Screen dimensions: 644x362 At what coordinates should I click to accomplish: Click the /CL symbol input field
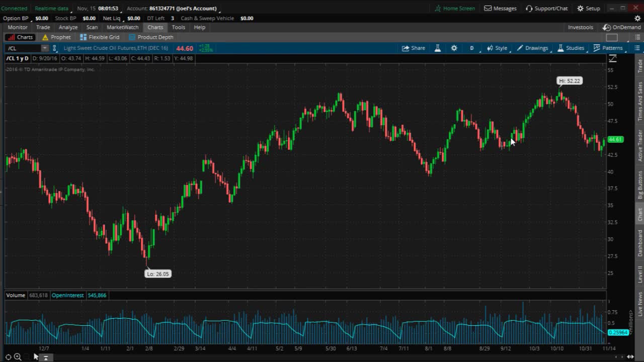click(x=23, y=48)
